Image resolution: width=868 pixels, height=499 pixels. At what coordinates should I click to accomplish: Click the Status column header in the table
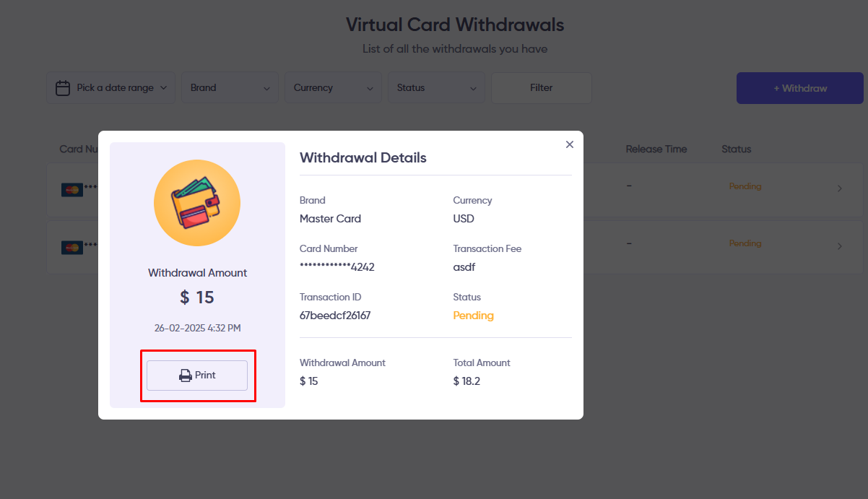coord(736,149)
